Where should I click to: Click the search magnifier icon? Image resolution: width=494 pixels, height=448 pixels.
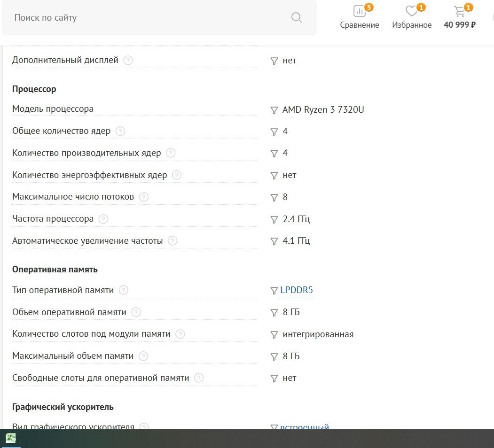(297, 18)
